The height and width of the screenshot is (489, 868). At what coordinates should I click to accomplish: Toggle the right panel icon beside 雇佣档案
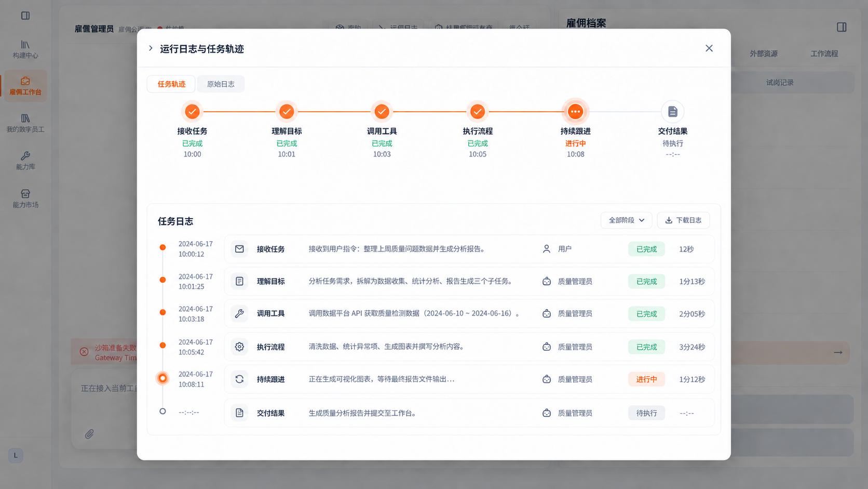click(x=842, y=27)
